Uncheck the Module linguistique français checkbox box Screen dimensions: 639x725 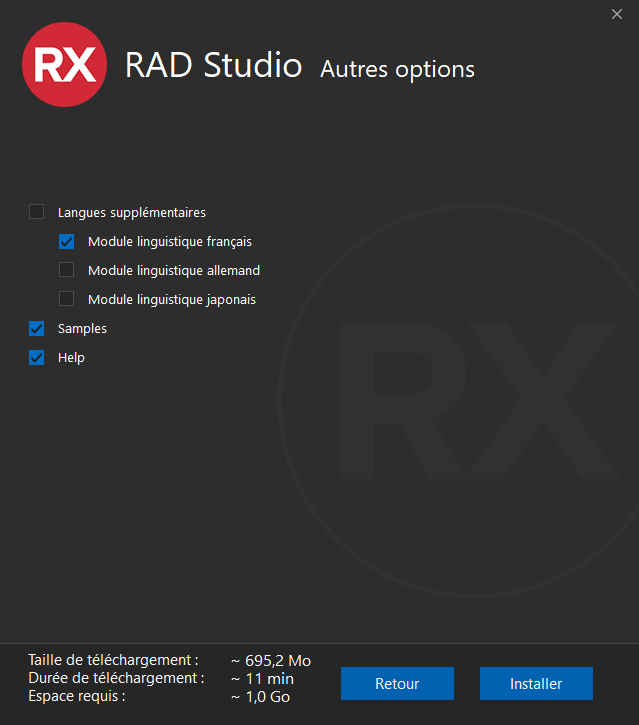pos(67,241)
